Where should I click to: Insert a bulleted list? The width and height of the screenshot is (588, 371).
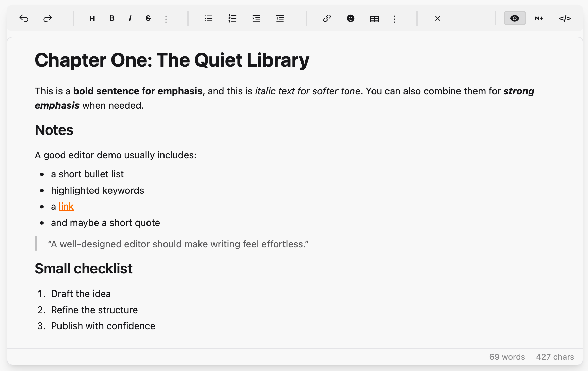point(208,18)
